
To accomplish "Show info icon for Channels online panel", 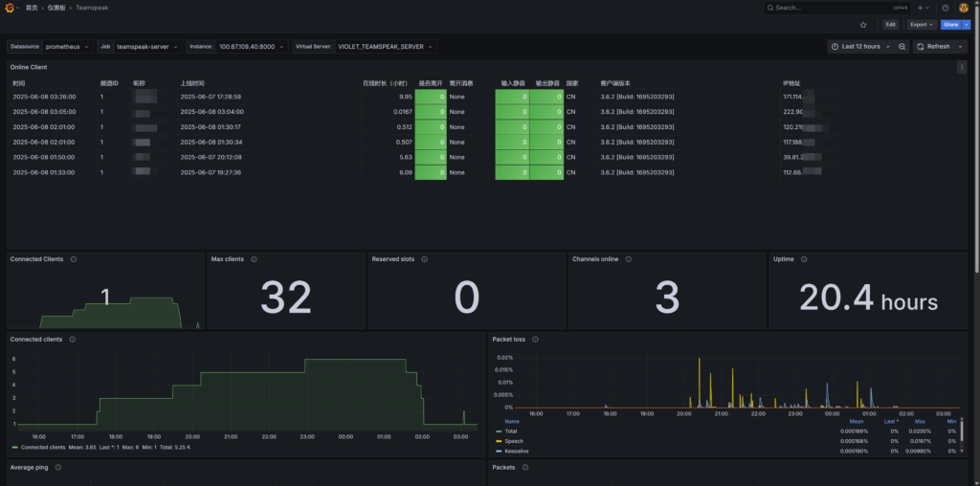I will click(628, 259).
